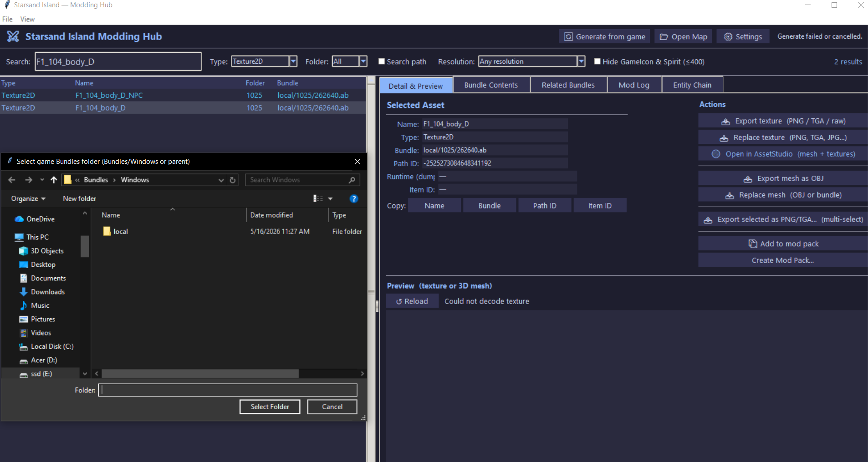Click the Search Windows field in dialog
868x462 pixels.
[302, 180]
